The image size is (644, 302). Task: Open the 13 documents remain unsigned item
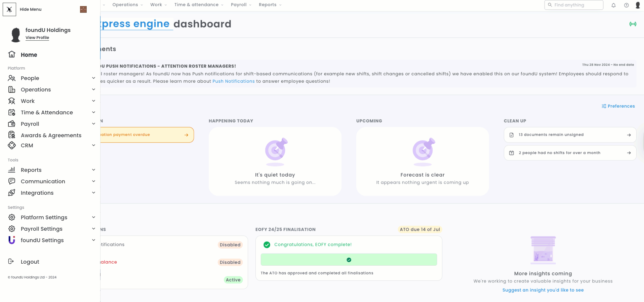[x=570, y=135]
